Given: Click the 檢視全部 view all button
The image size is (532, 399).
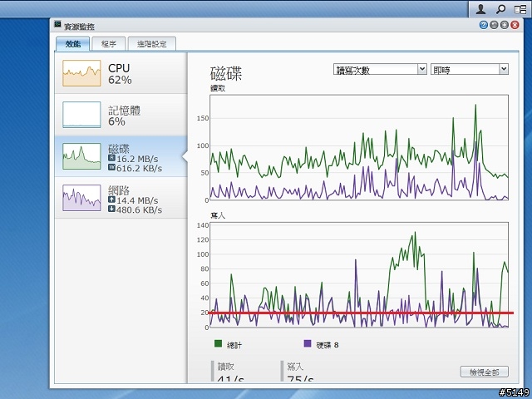Looking at the screenshot, I should 484,372.
